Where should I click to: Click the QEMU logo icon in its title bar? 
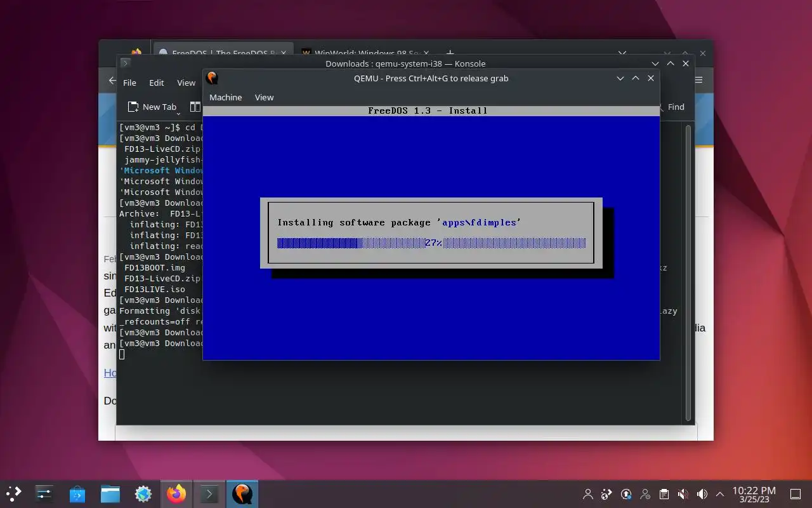pos(213,78)
